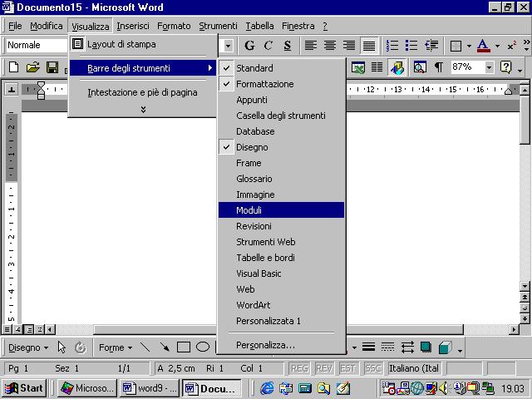Select Layout di stampa view
This screenshot has width=532, height=399.
(x=143, y=44)
